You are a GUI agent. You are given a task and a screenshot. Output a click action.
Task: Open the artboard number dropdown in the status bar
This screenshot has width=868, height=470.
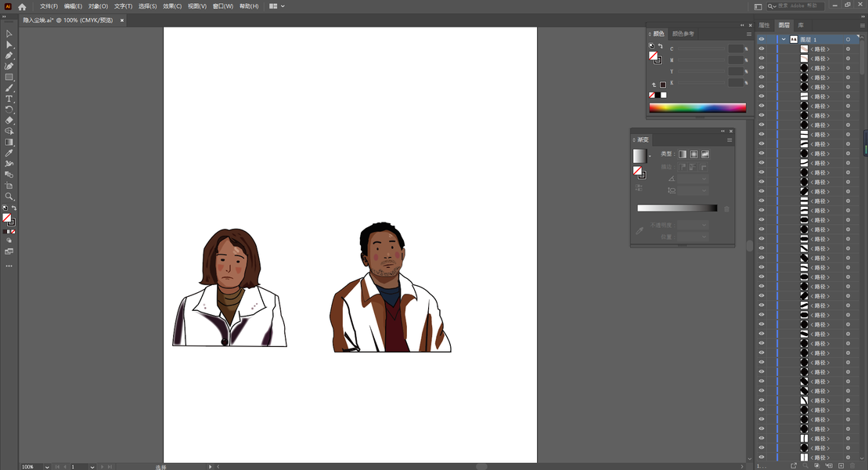92,467
